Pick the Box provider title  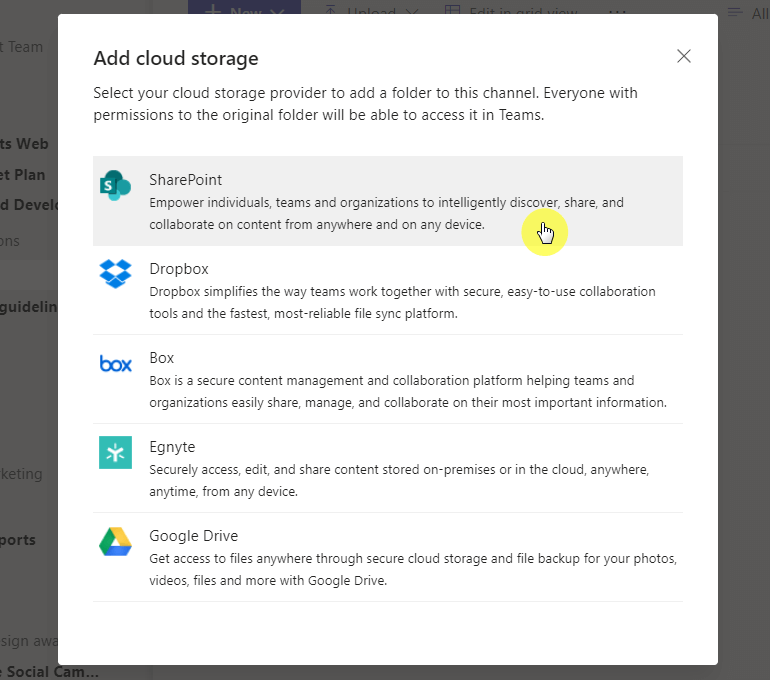tap(162, 358)
